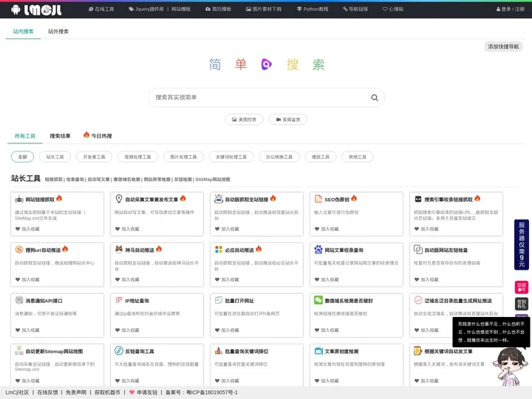Click 网站文章收录查询 paw icon

coord(318,250)
